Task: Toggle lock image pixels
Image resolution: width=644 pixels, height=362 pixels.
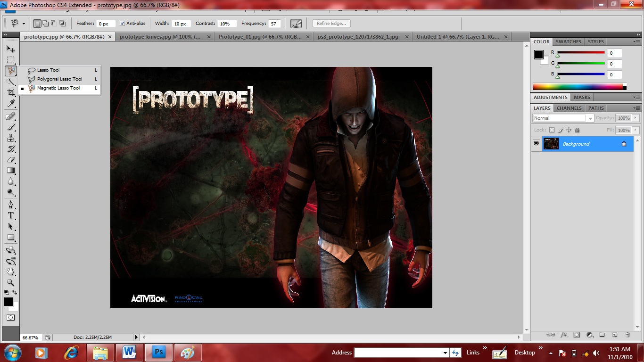Action: tap(561, 130)
